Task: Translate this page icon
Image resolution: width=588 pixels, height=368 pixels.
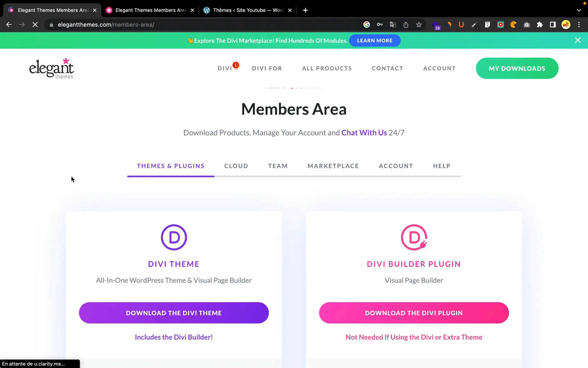Action: [393, 25]
